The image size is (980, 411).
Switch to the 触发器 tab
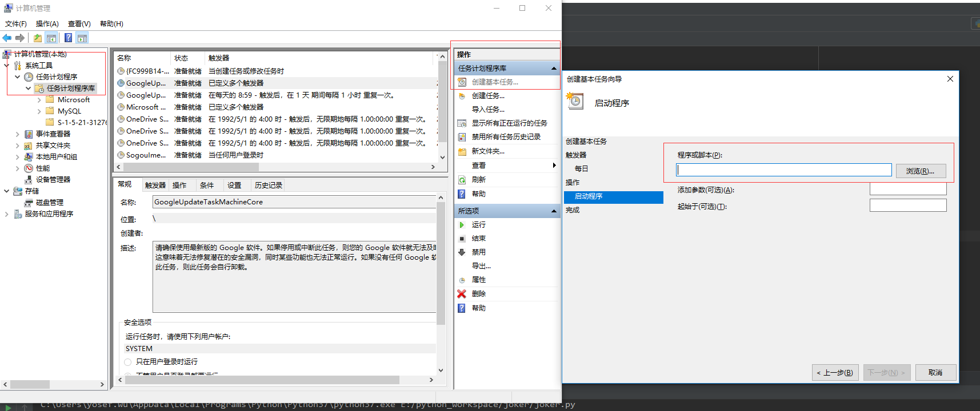click(155, 186)
